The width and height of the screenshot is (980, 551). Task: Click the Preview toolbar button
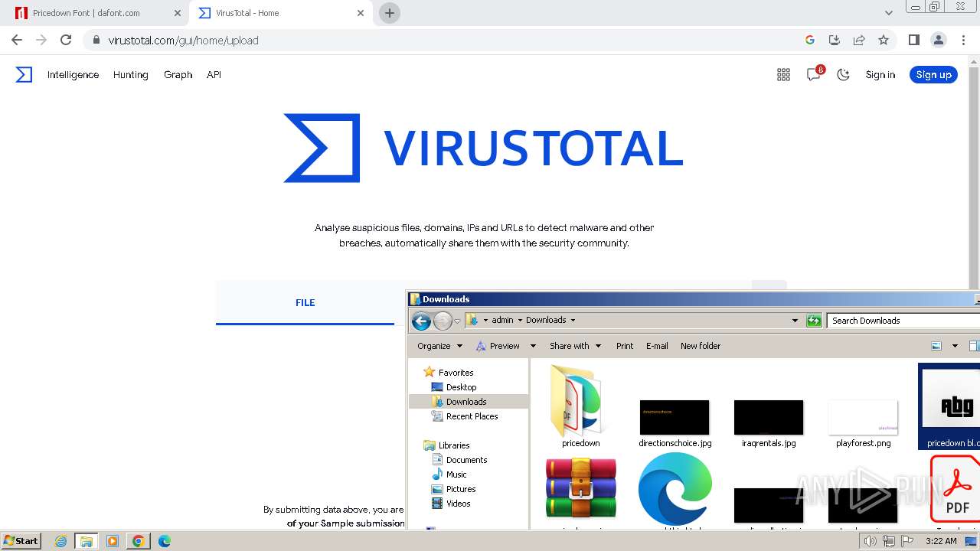pyautogui.click(x=498, y=346)
